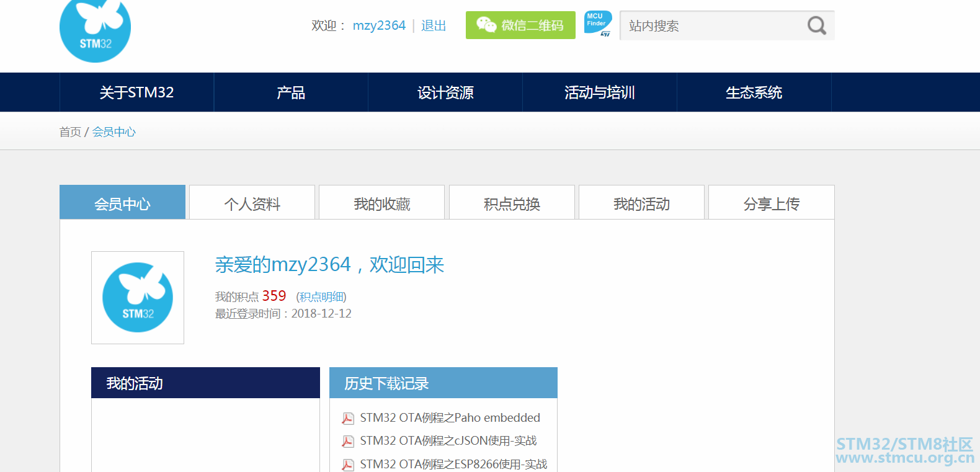Open STM32 OTA例程之cJSON使用-实战 download
Screen dimensions: 980x472
click(448, 441)
